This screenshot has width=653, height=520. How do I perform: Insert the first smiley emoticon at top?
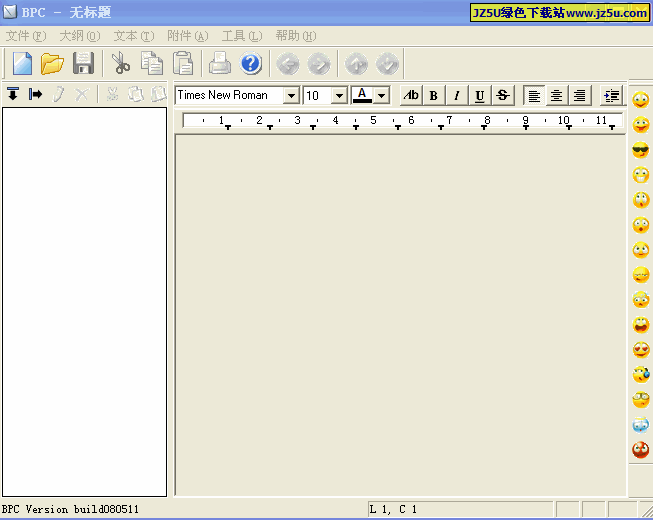641,100
